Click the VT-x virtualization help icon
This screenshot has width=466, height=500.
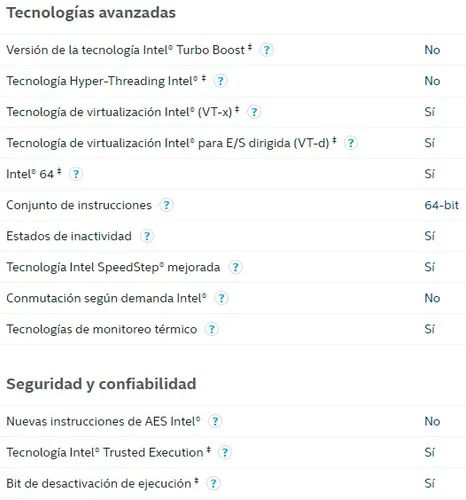click(254, 112)
